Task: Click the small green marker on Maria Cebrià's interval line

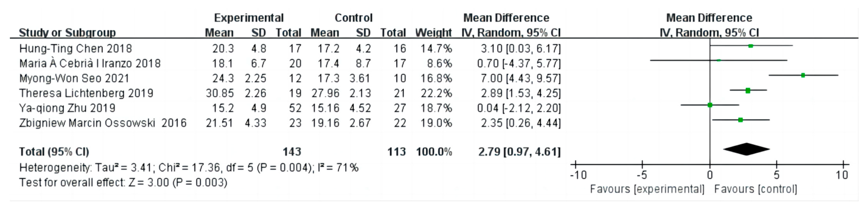Action: pos(719,60)
